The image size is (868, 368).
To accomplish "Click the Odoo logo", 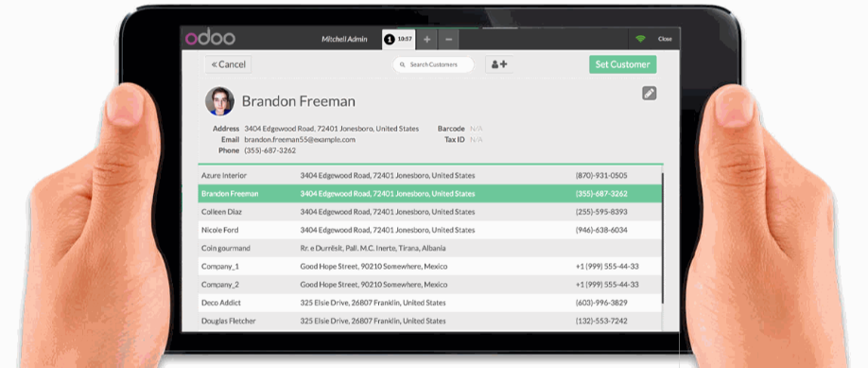I will click(210, 38).
